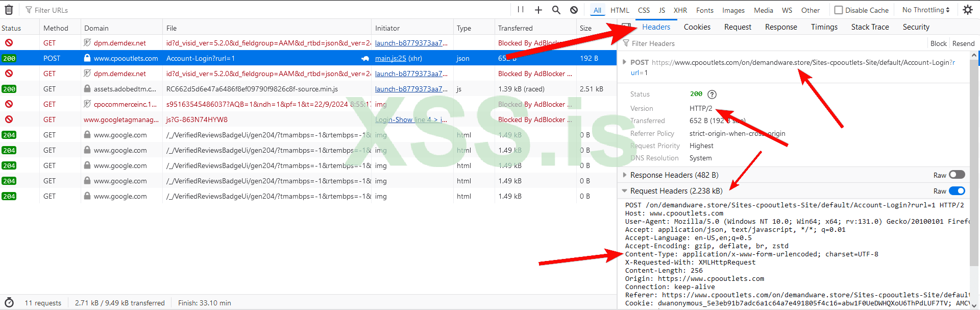This screenshot has height=310, width=980.
Task: Click the stopwatch performance analysis icon
Action: click(x=9, y=302)
